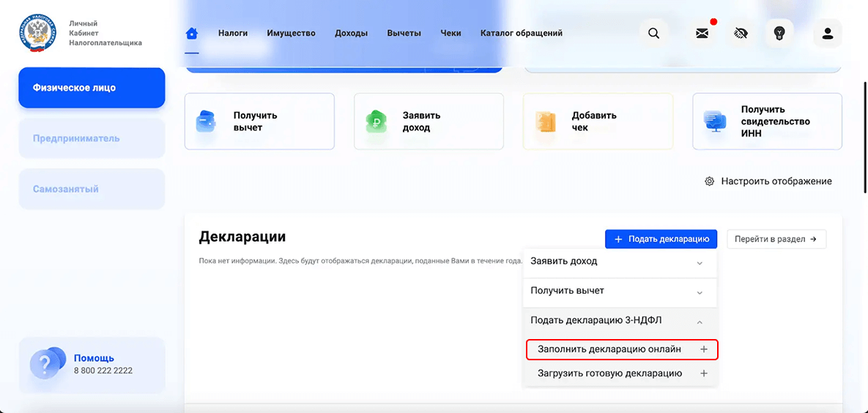This screenshot has width=868, height=413.
Task: Click the Декларации section heading
Action: pyautogui.click(x=242, y=237)
